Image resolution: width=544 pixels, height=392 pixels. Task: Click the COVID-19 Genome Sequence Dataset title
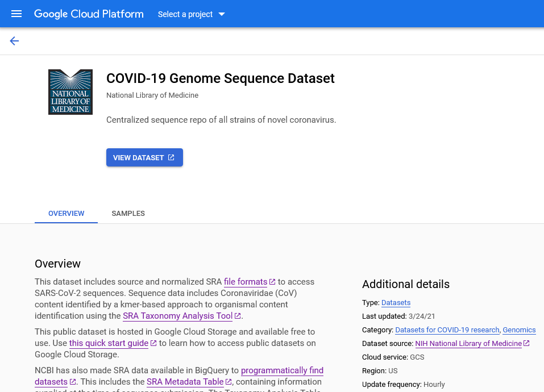tap(221, 78)
